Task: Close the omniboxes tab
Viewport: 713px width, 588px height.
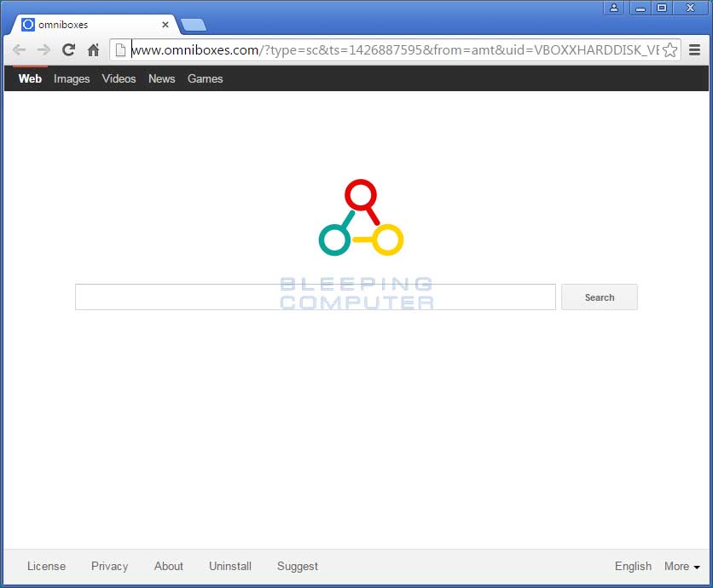Action: (165, 25)
